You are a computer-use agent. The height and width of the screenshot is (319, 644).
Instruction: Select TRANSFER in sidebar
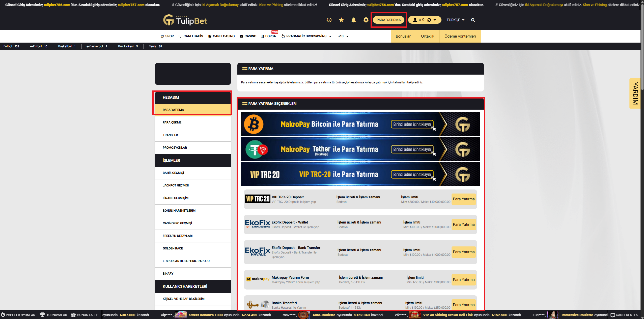(x=193, y=135)
